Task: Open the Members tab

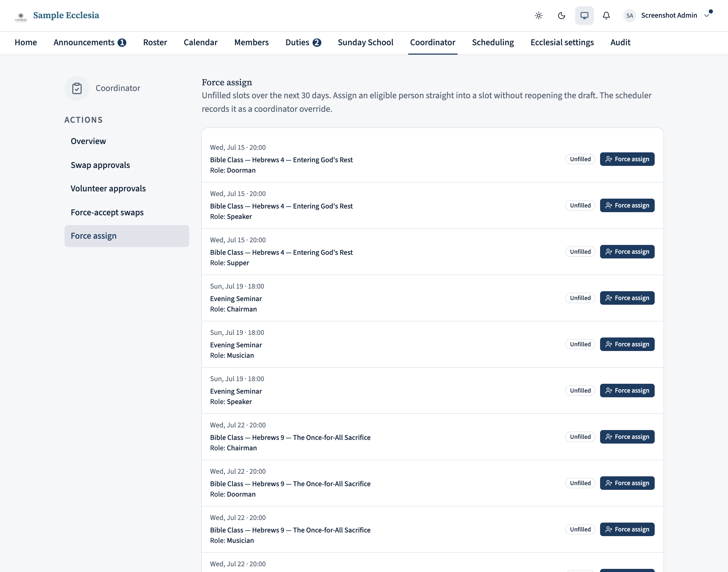Action: 251,43
